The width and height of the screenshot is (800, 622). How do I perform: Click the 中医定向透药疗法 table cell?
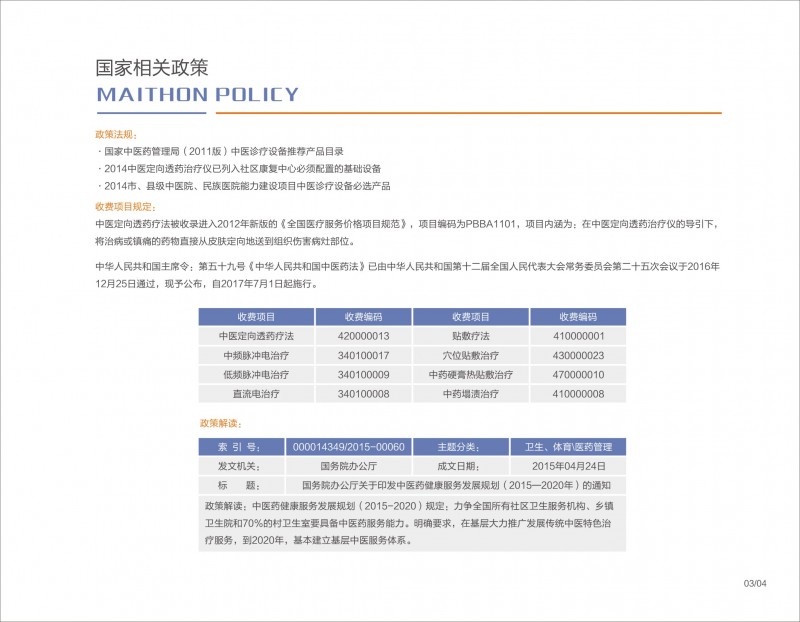pos(256,336)
